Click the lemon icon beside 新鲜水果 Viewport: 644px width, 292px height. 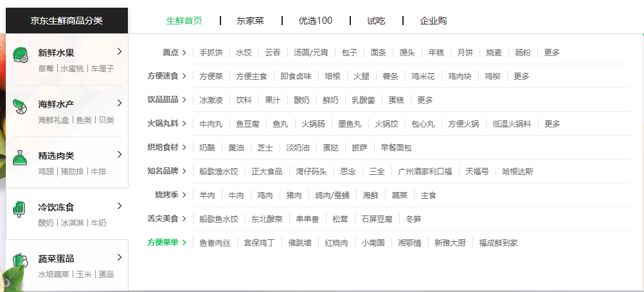pyautogui.click(x=21, y=55)
